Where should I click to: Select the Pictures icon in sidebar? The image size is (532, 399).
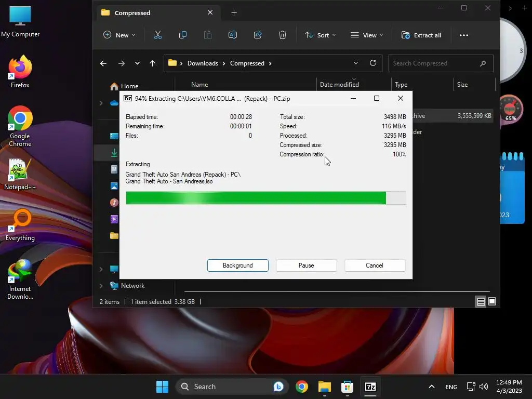pyautogui.click(x=114, y=186)
